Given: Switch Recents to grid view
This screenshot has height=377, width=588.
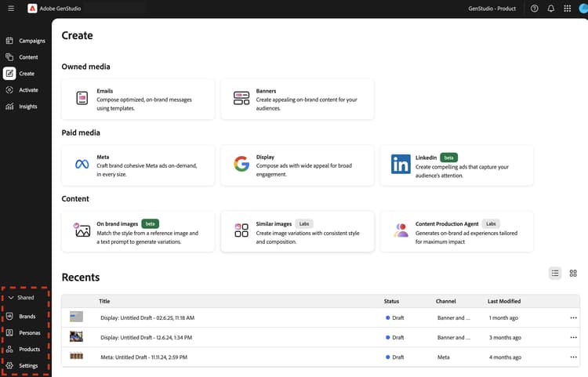Looking at the screenshot, I should tap(573, 273).
